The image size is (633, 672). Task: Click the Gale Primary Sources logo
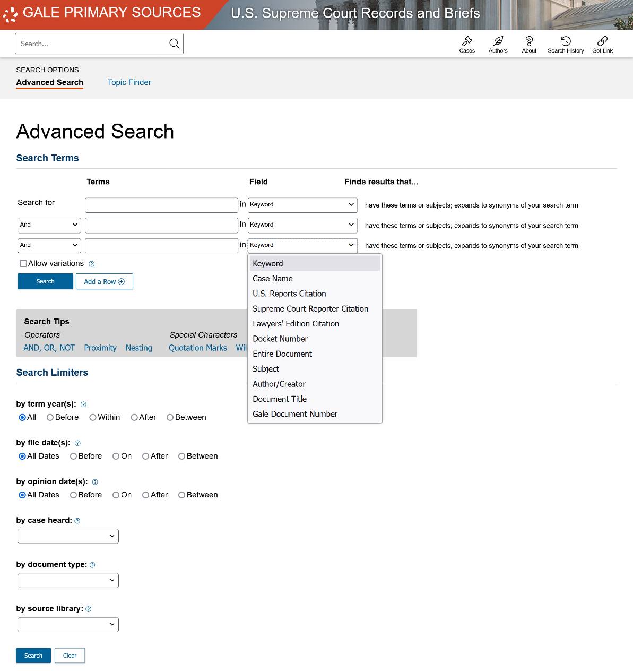(102, 13)
